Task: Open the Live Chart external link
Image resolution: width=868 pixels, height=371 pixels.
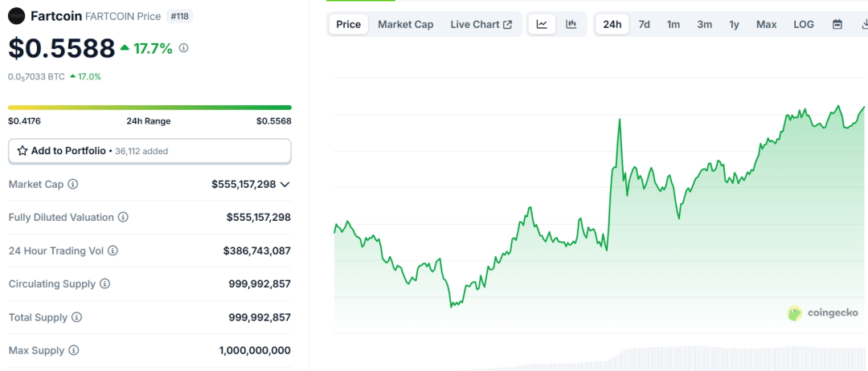Action: (x=481, y=24)
